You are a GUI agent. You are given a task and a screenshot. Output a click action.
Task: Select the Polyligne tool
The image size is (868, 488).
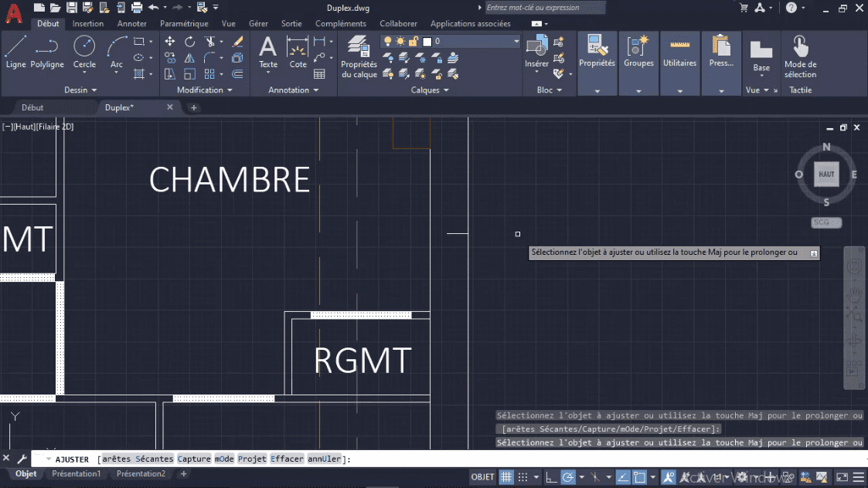(x=47, y=52)
